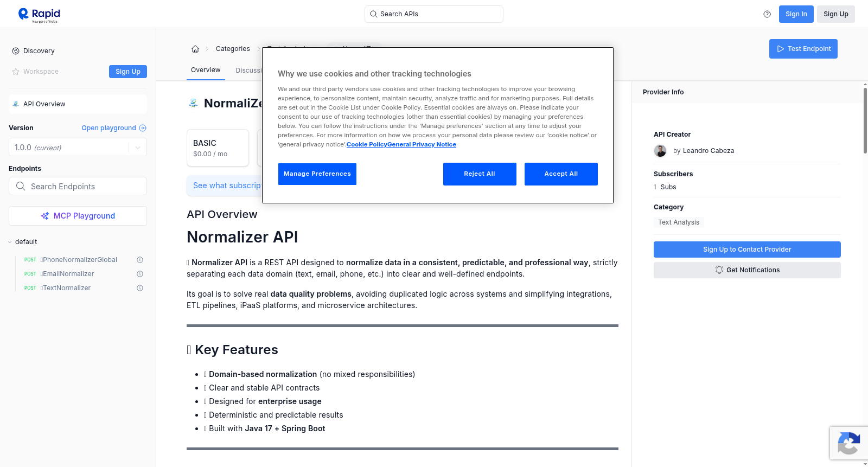
Task: Open the help question mark icon
Action: (767, 14)
